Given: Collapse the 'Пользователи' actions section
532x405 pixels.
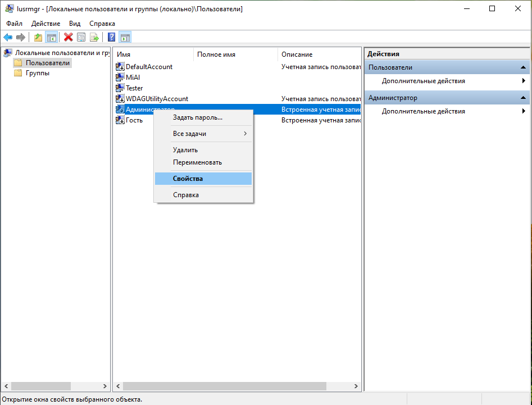Looking at the screenshot, I should [523, 67].
